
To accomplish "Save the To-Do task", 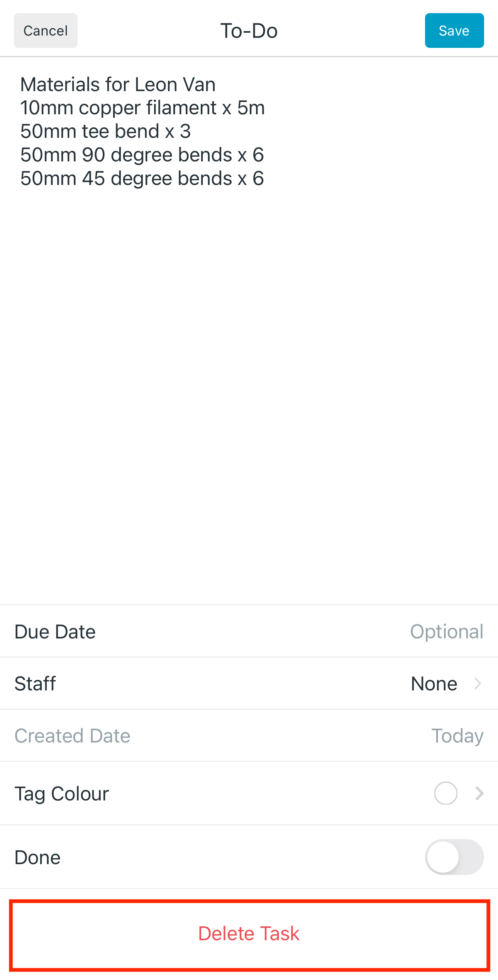I will (x=454, y=31).
